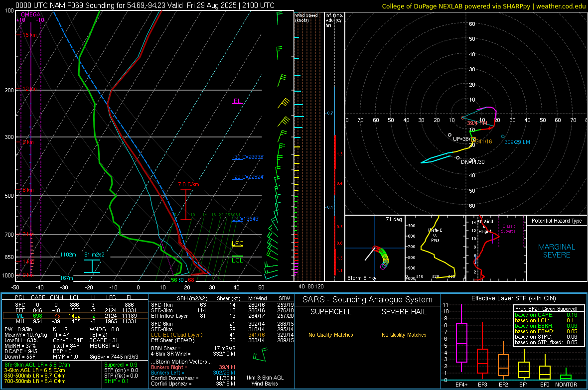Click the -30 C=26638' height label
Viewport: 588px width, 390px height.
pos(248,157)
